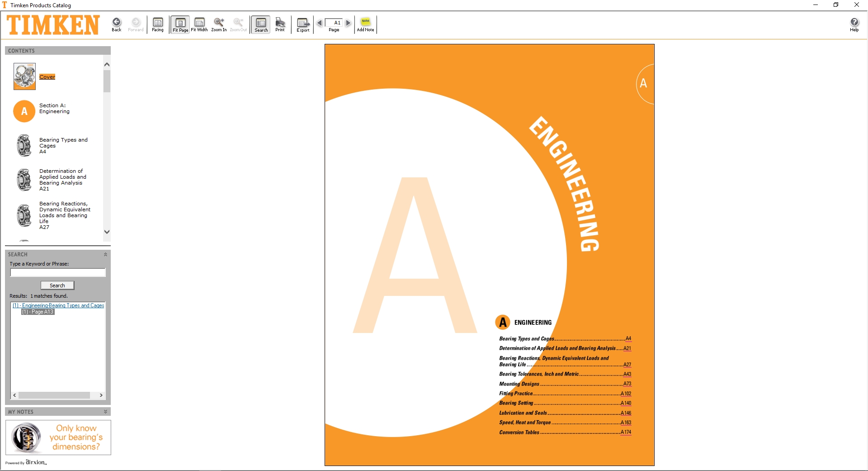Click the Contents scrollbar down arrow
Viewport: 868px width, 471px height.
(x=107, y=232)
